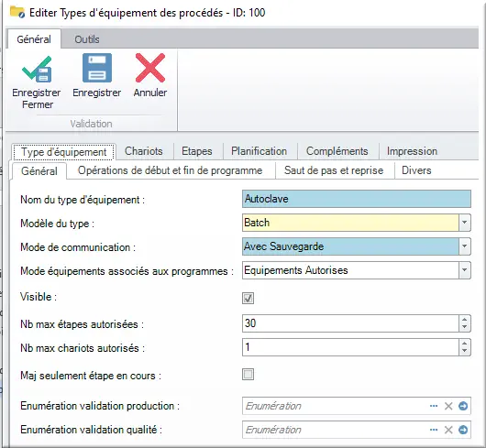Increase Nb max étapes autorisées with up arrow

(x=464, y=320)
